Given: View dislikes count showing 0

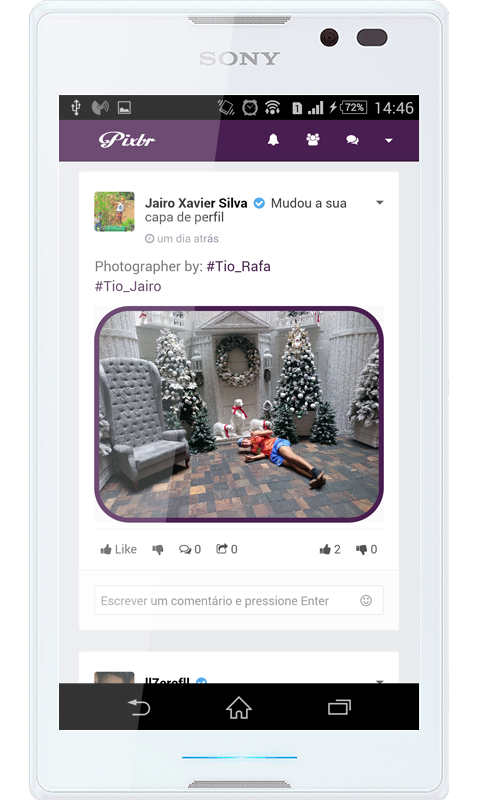Looking at the screenshot, I should [x=367, y=549].
